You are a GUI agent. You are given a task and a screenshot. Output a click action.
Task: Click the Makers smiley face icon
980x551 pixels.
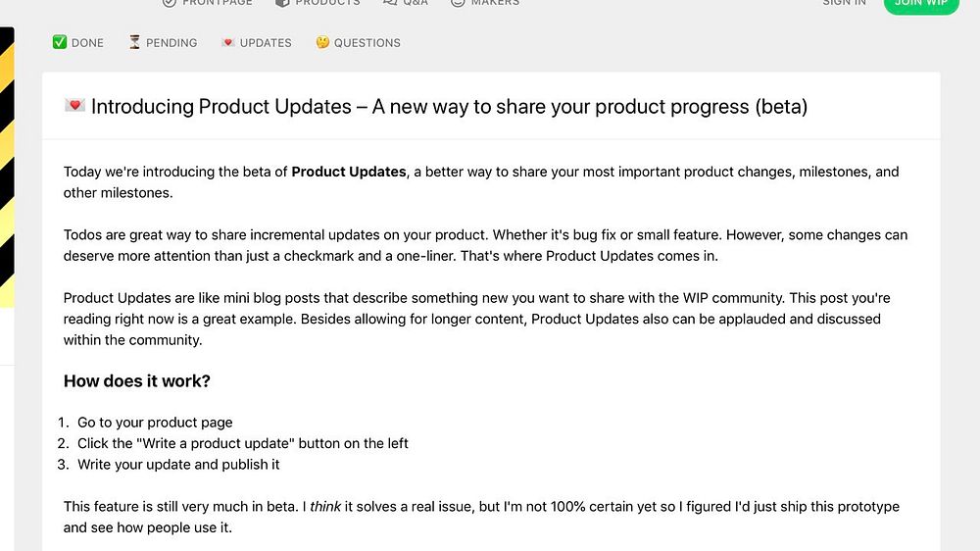click(458, 3)
